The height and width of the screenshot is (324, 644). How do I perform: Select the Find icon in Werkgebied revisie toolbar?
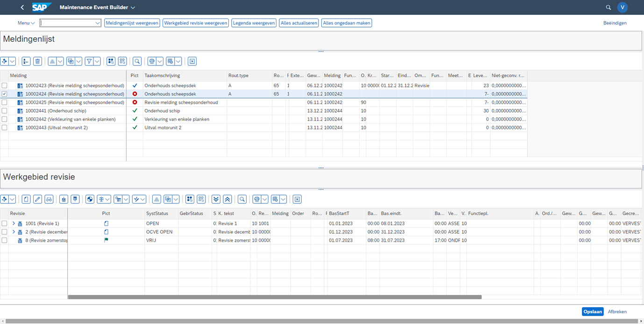pos(242,199)
